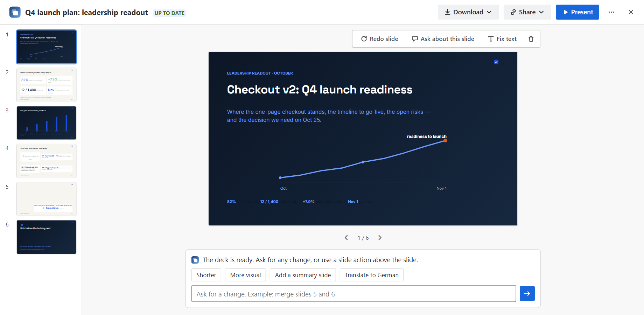Click Add a summary slide chip
The image size is (644, 315).
[303, 275]
